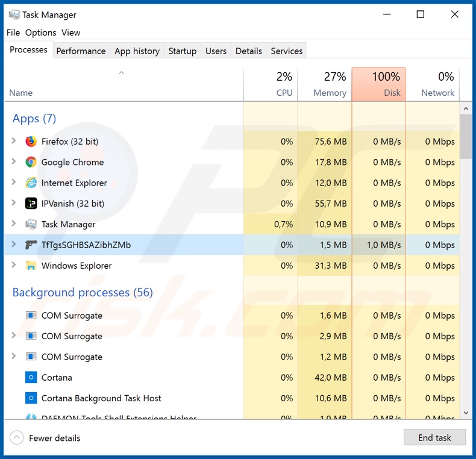The height and width of the screenshot is (459, 476).
Task: Select the IPVanish (32 bit) row
Action: pyautogui.click(x=232, y=204)
